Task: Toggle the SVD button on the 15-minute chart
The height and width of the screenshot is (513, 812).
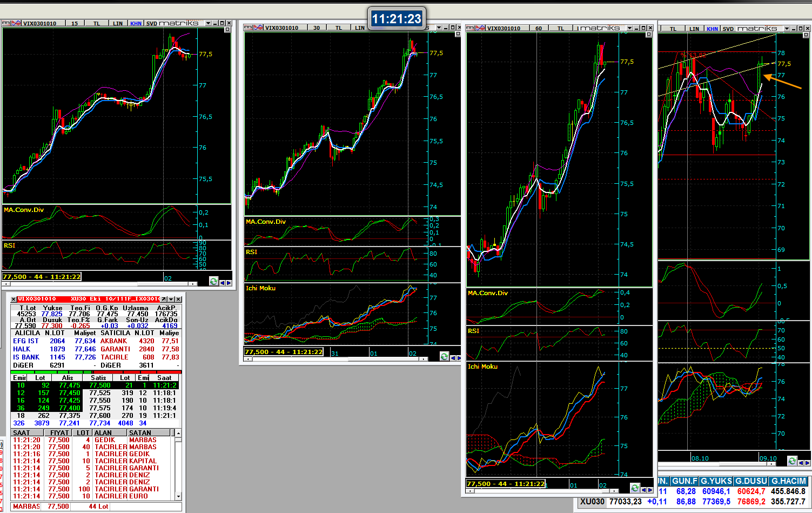Action: click(x=151, y=23)
